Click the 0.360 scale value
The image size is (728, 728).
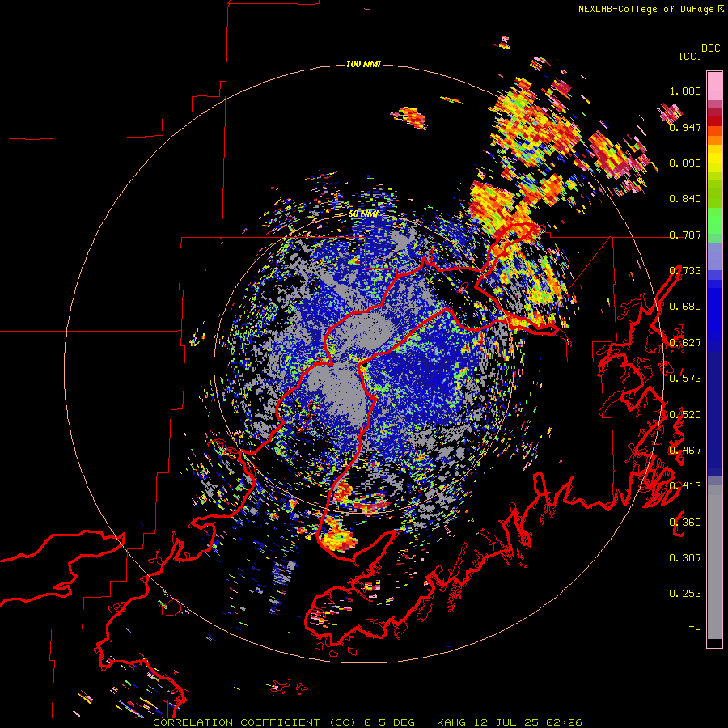coord(685,523)
